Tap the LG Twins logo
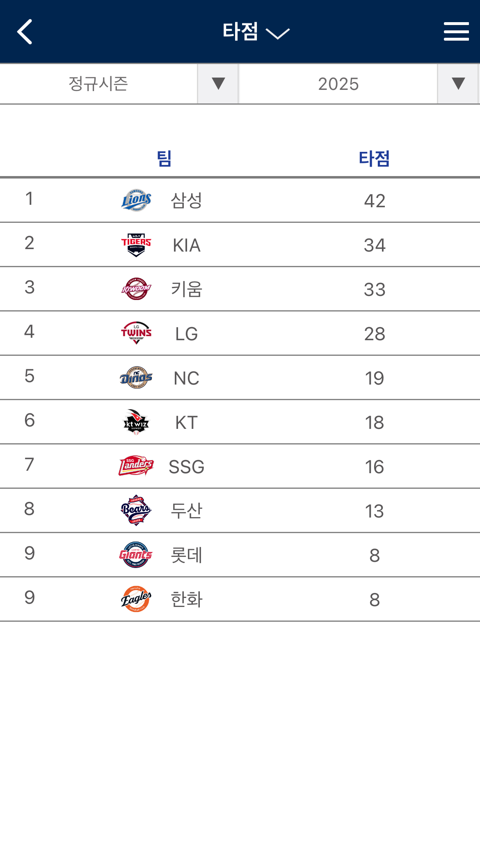480x868 pixels. [x=136, y=333]
